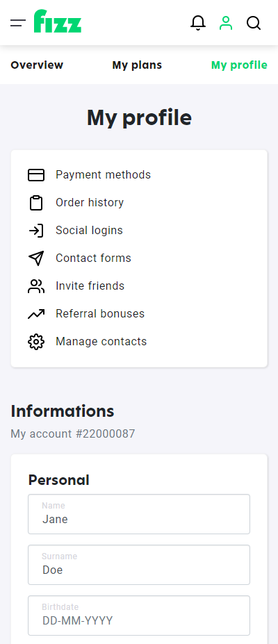
Task: Click the green user account icon
Action: point(226,23)
